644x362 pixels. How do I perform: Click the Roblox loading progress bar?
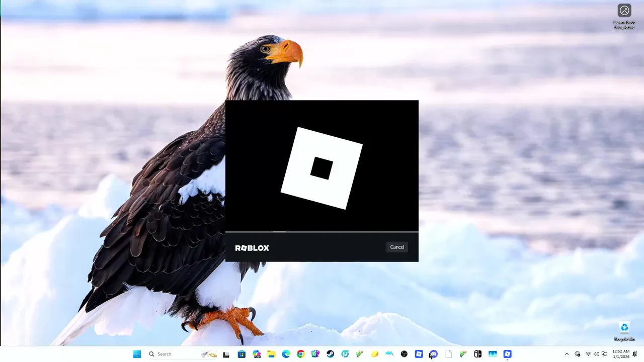coord(322,232)
